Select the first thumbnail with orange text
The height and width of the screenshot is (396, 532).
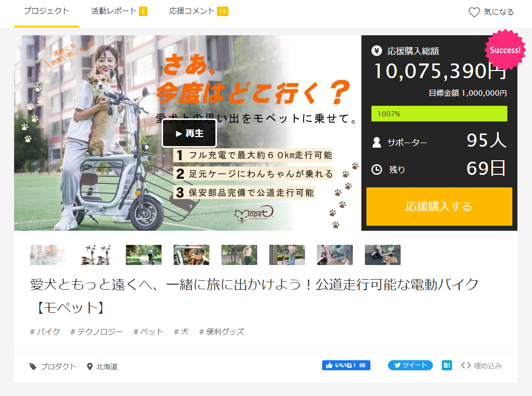48,255
